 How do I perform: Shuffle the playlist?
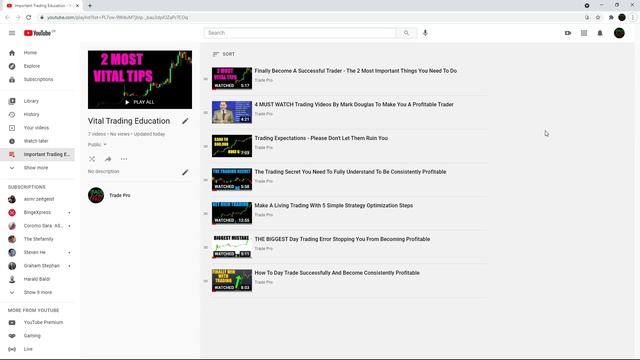(92, 159)
